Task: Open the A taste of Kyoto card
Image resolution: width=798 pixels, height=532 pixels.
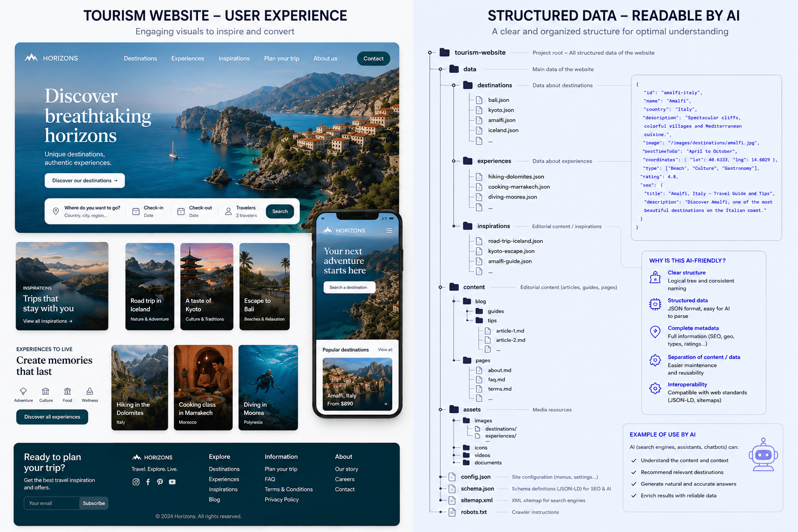Action: pyautogui.click(x=207, y=286)
